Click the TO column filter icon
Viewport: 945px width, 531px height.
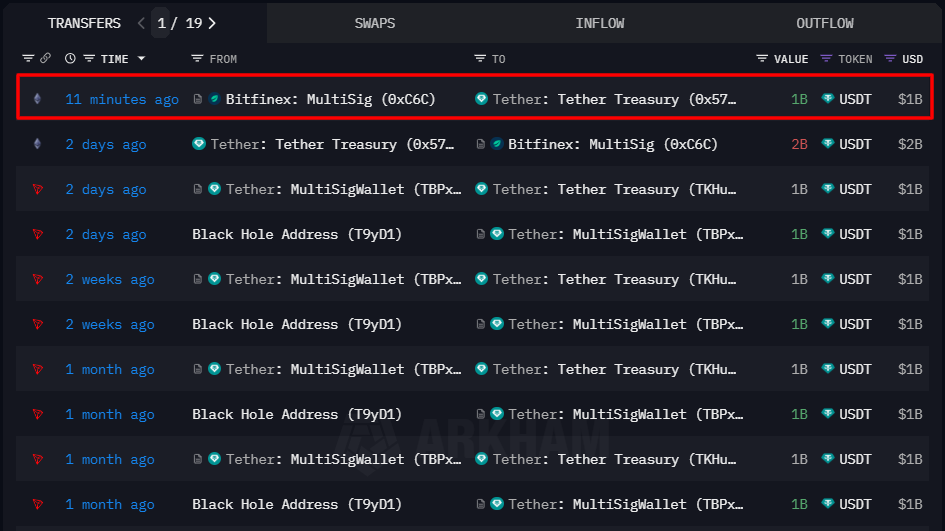(480, 59)
